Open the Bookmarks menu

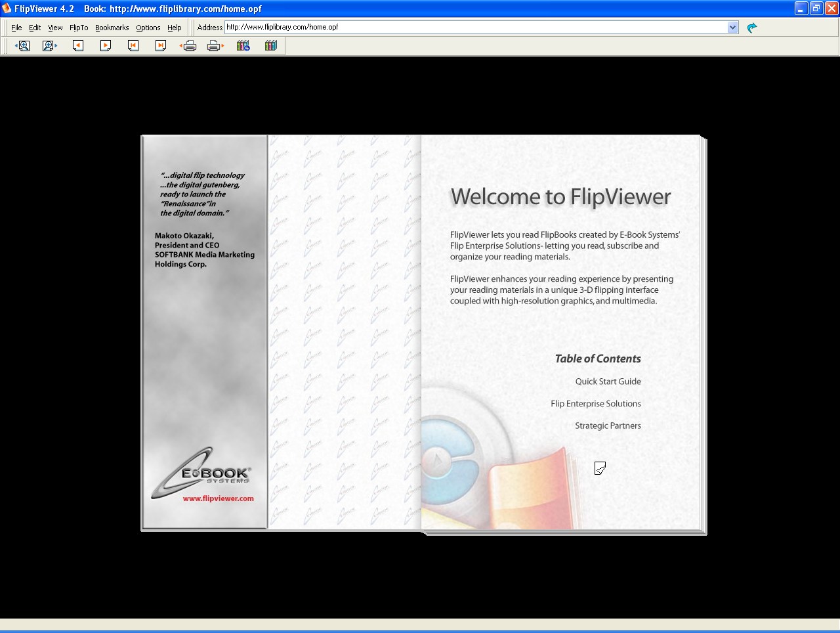click(x=112, y=28)
